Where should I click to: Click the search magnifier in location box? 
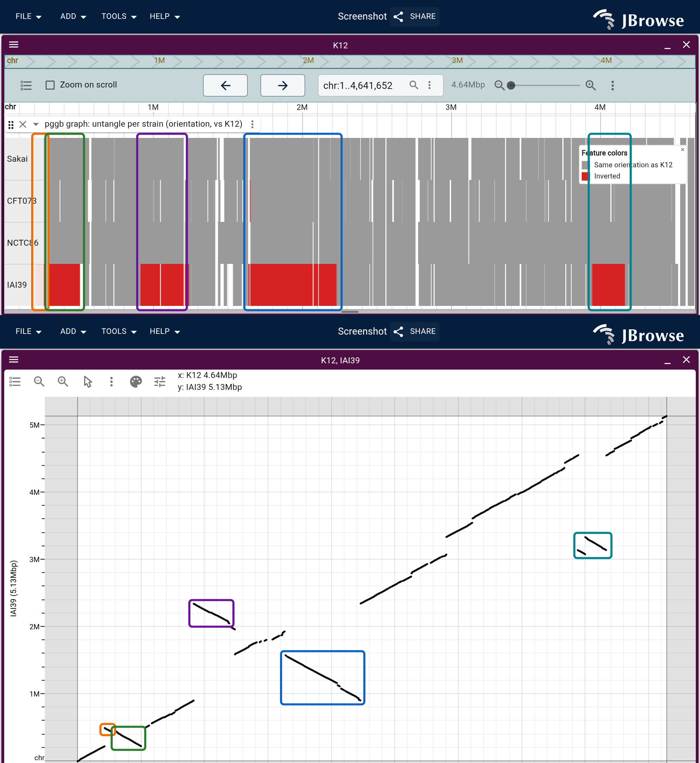[x=414, y=85]
